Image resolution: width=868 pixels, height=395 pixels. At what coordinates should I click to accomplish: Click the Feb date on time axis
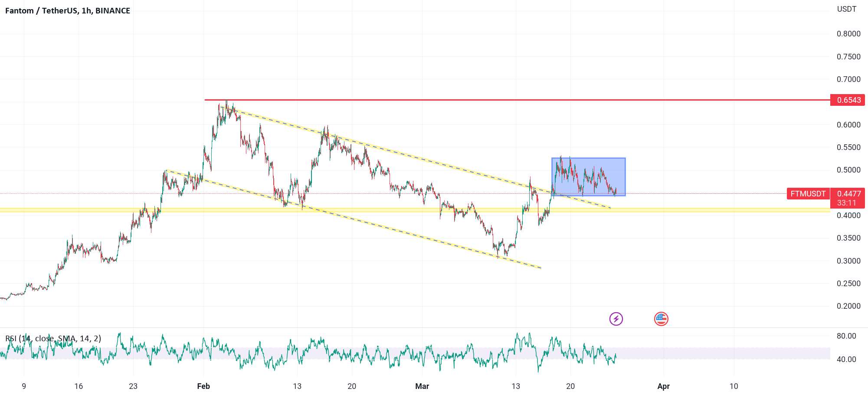tap(203, 386)
